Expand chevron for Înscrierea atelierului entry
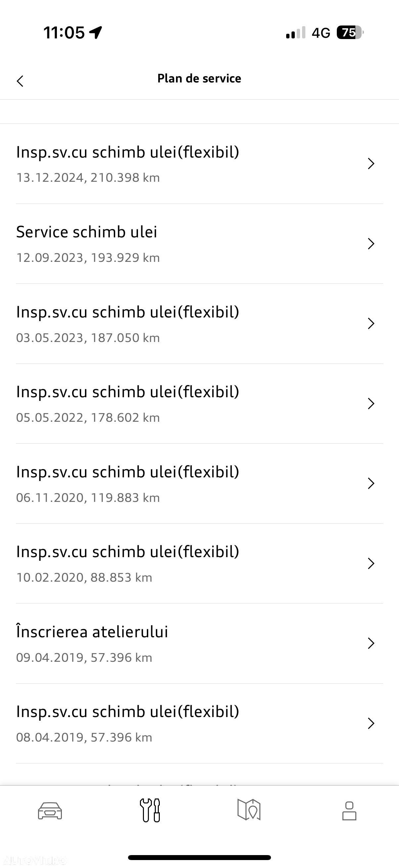Viewport: 399px width, 868px height. [x=371, y=643]
